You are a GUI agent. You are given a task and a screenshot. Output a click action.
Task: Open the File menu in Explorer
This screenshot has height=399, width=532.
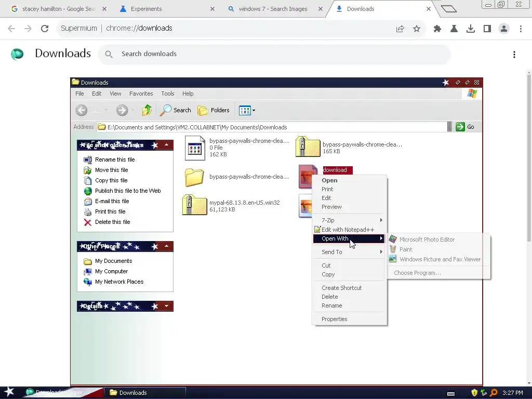(x=79, y=94)
